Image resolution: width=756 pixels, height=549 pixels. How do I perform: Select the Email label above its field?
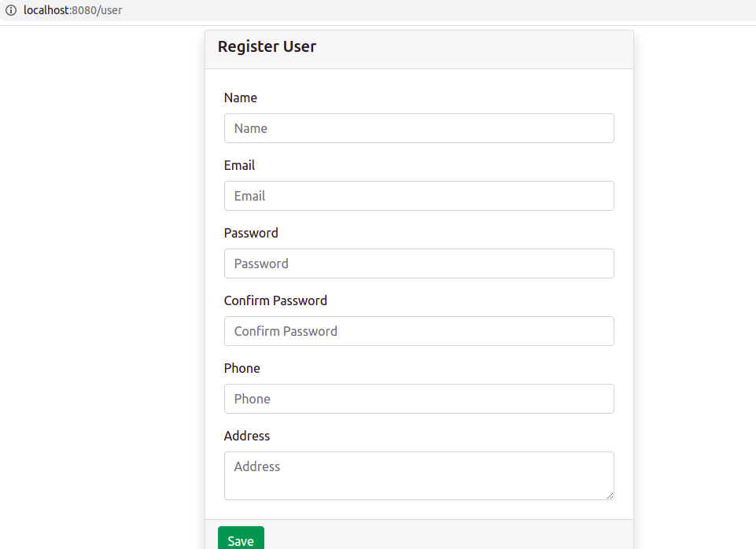coord(239,165)
